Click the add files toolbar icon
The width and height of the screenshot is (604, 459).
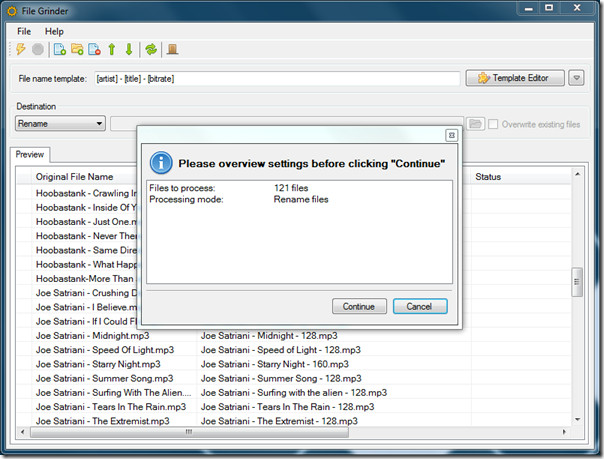(x=60, y=49)
